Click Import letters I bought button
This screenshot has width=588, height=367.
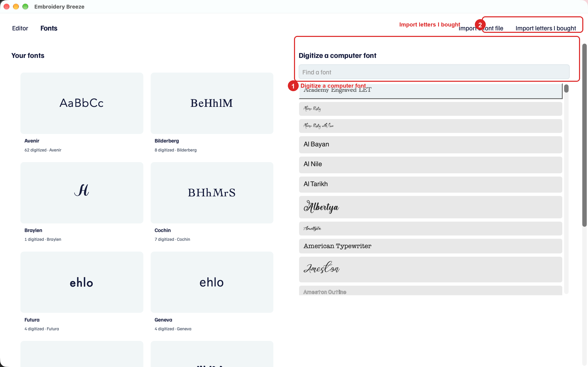(546, 28)
